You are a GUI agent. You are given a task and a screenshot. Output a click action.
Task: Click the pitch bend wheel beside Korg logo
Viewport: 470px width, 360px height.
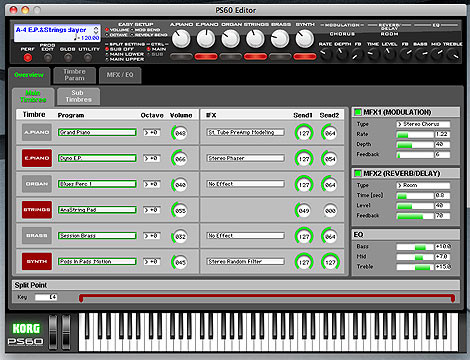[x=53, y=332]
